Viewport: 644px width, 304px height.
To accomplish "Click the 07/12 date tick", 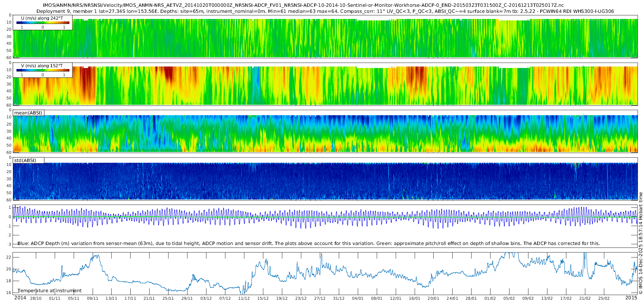I will point(225,298).
